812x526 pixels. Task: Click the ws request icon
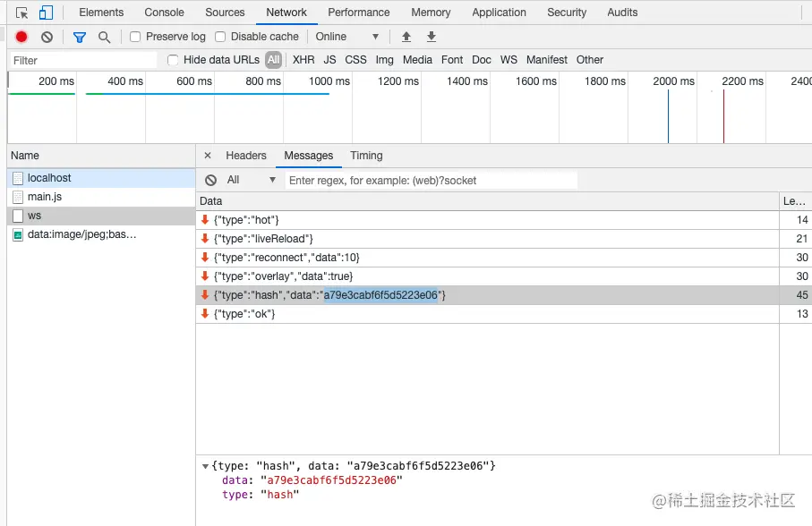(18, 216)
